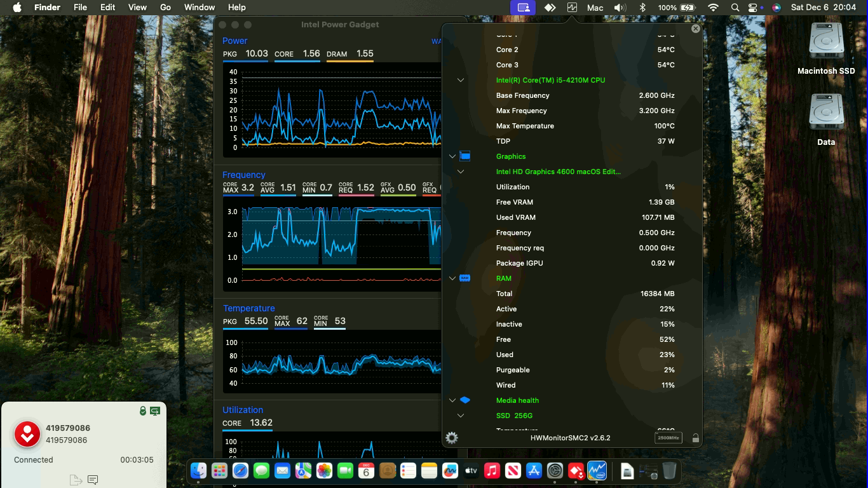
Task: Open Intel Power Gadget from the Dock
Action: pos(595,471)
